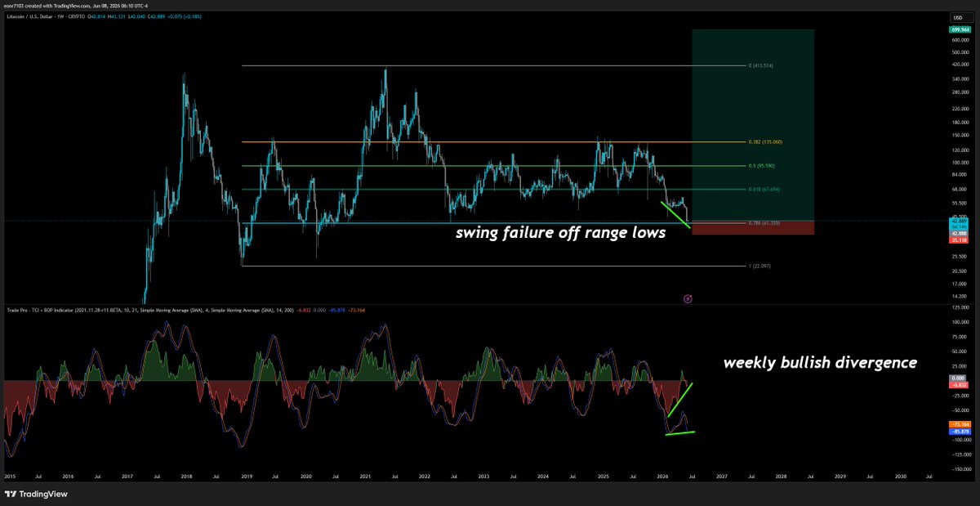The height and width of the screenshot is (506, 980).
Task: Click the 2027 label on the time axis
Action: 722,475
